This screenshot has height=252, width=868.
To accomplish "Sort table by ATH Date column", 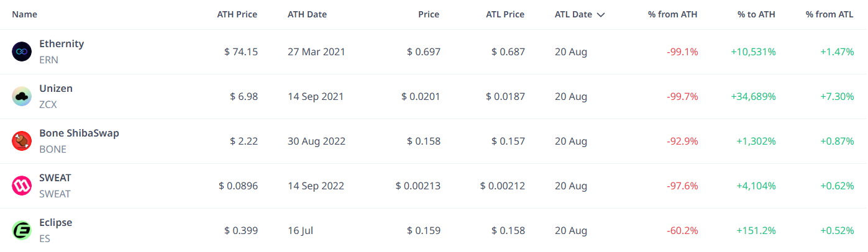I will pyautogui.click(x=307, y=14).
